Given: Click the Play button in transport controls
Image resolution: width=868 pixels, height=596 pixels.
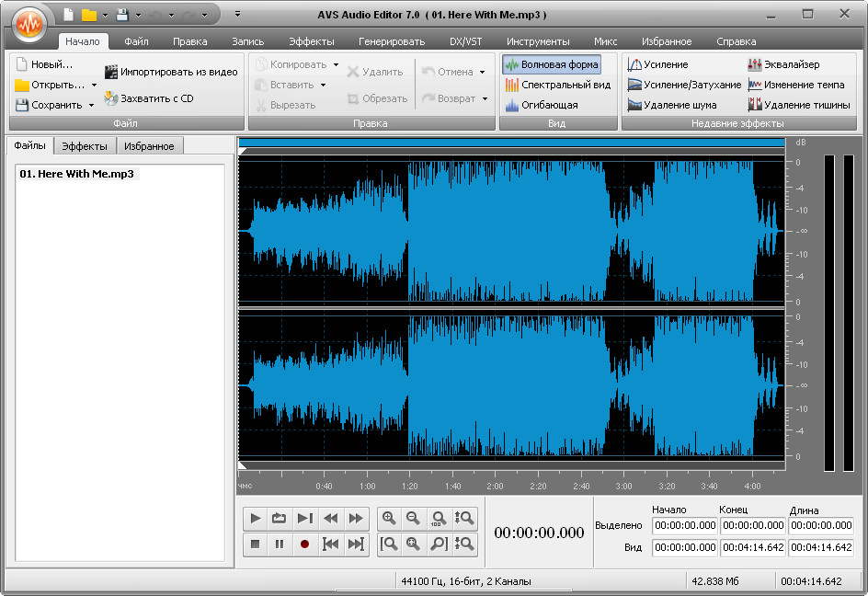Looking at the screenshot, I should pyautogui.click(x=256, y=519).
